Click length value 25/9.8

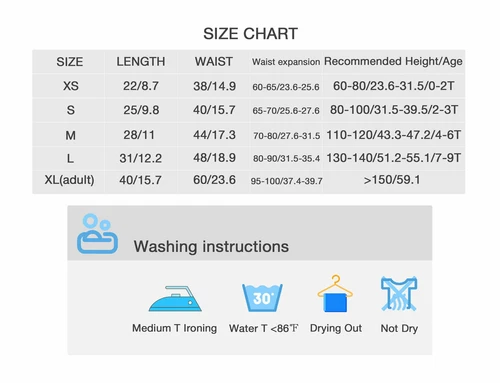pos(141,110)
